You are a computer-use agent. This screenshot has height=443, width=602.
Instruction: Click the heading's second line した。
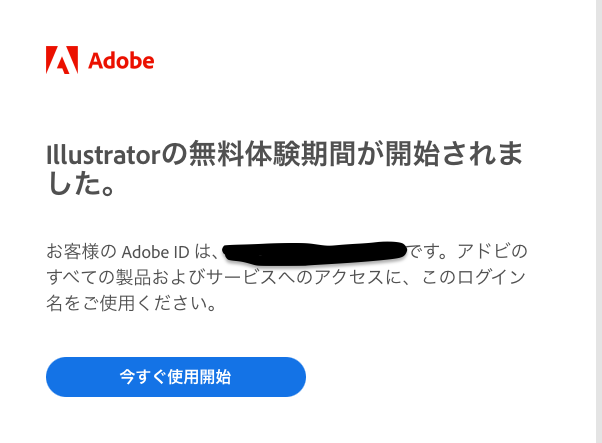79,185
